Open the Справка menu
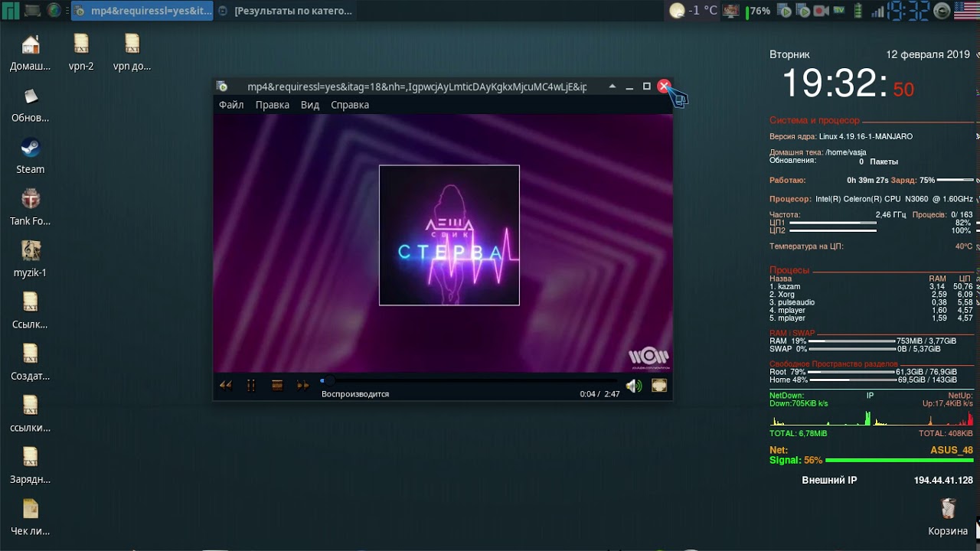This screenshot has width=980, height=551. (350, 105)
